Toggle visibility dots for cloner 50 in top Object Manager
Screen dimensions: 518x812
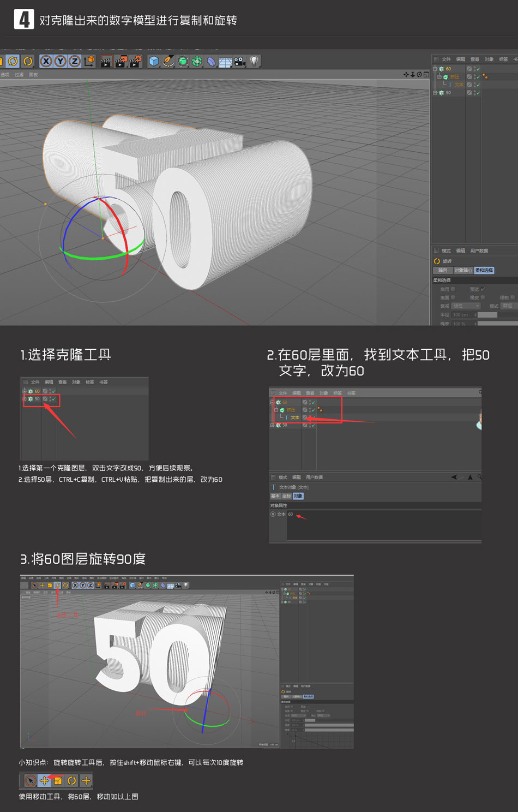click(474, 93)
